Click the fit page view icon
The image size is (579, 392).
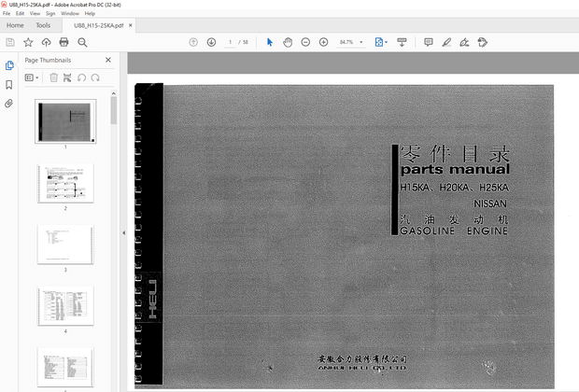click(x=379, y=42)
